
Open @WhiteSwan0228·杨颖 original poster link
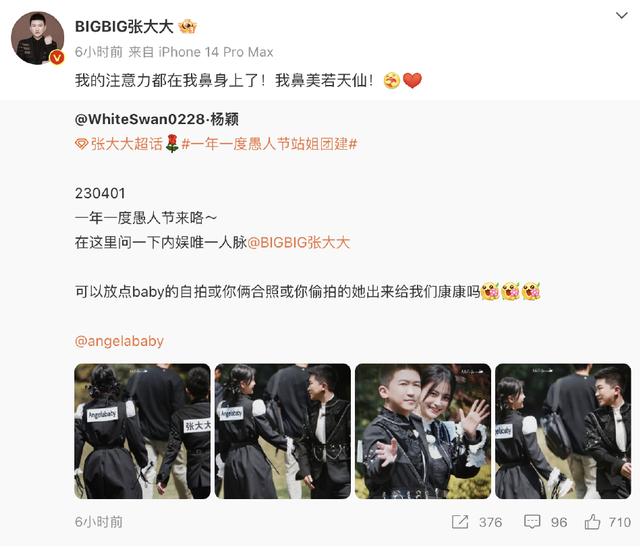coord(157,119)
